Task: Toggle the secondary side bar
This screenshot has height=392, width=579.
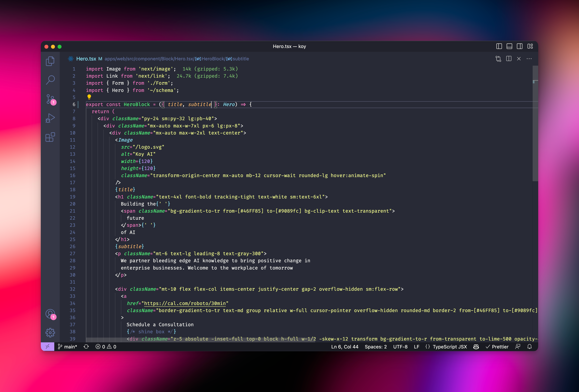Action: pos(519,46)
